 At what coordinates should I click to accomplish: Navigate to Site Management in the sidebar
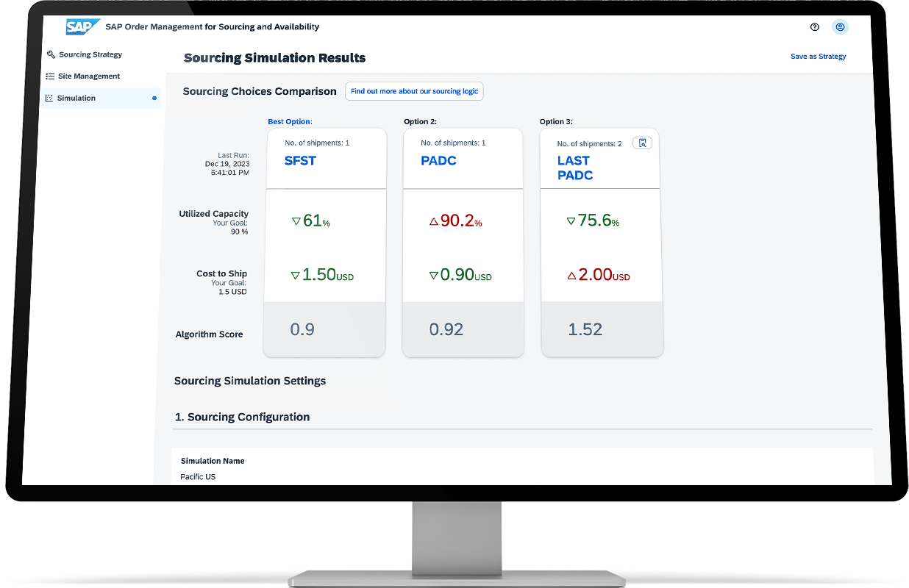click(90, 76)
